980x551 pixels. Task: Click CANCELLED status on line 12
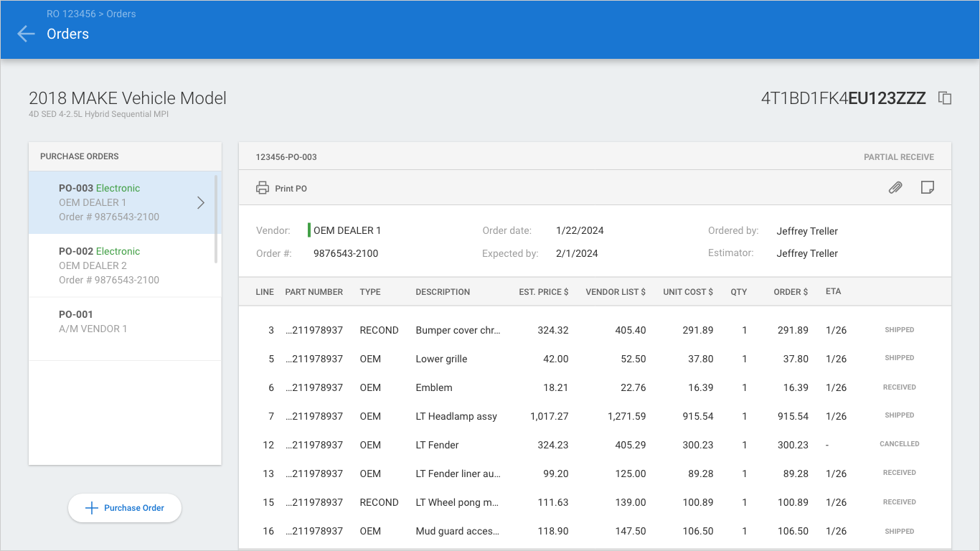pos(900,444)
